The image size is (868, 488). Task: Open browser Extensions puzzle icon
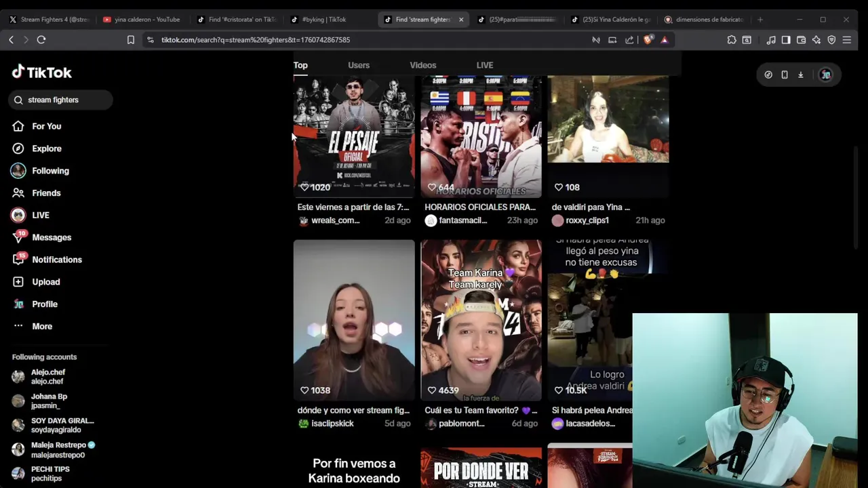[732, 40]
